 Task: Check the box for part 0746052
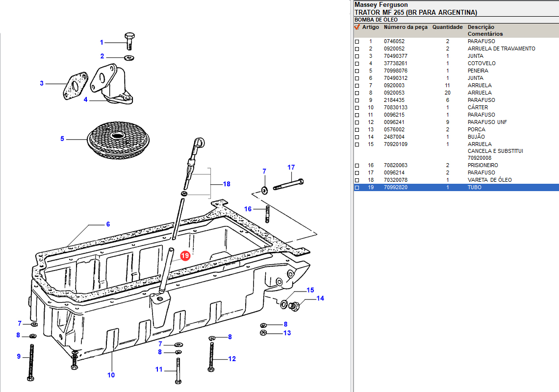(x=357, y=42)
